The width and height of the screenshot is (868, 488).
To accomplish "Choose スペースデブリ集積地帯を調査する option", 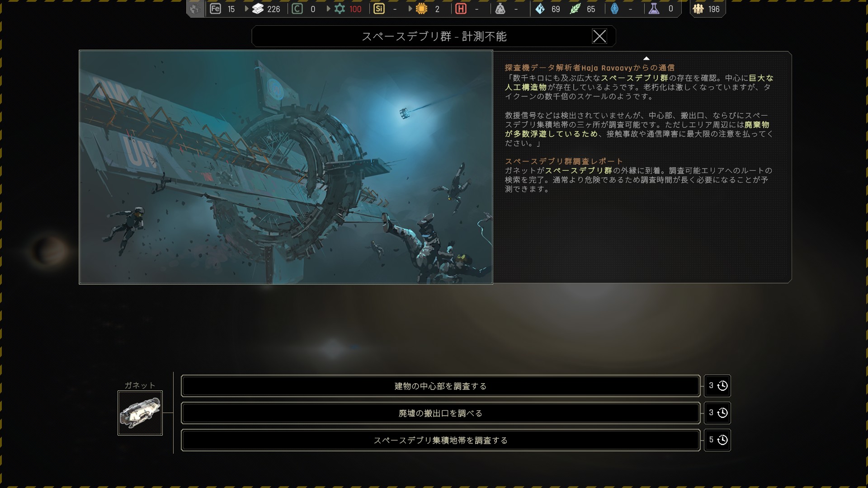I will [440, 440].
